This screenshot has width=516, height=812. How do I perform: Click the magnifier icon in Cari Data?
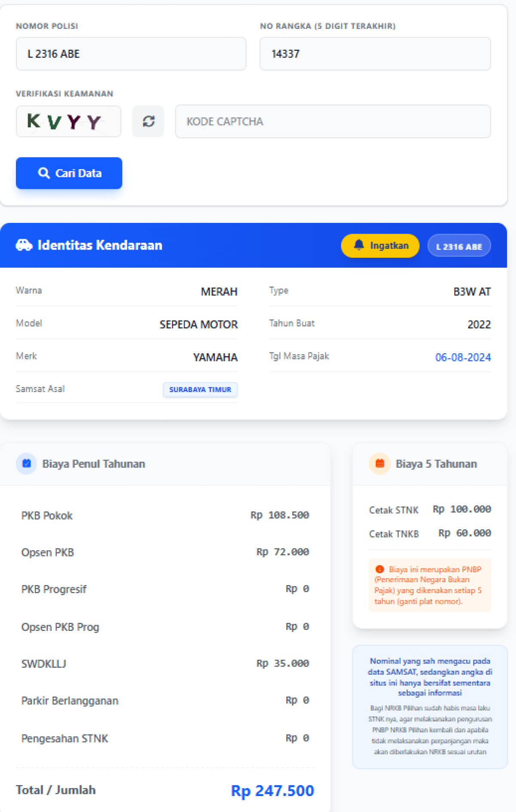44,173
